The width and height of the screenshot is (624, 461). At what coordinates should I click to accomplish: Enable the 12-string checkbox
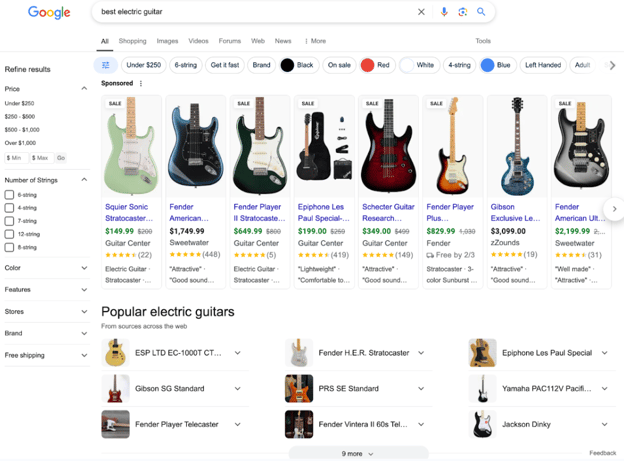point(9,234)
